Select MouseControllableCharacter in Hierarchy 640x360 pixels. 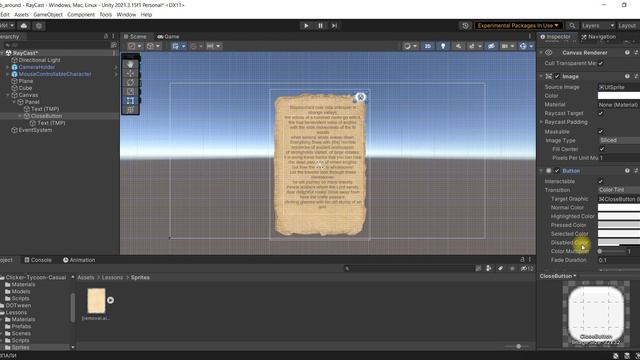click(x=55, y=74)
